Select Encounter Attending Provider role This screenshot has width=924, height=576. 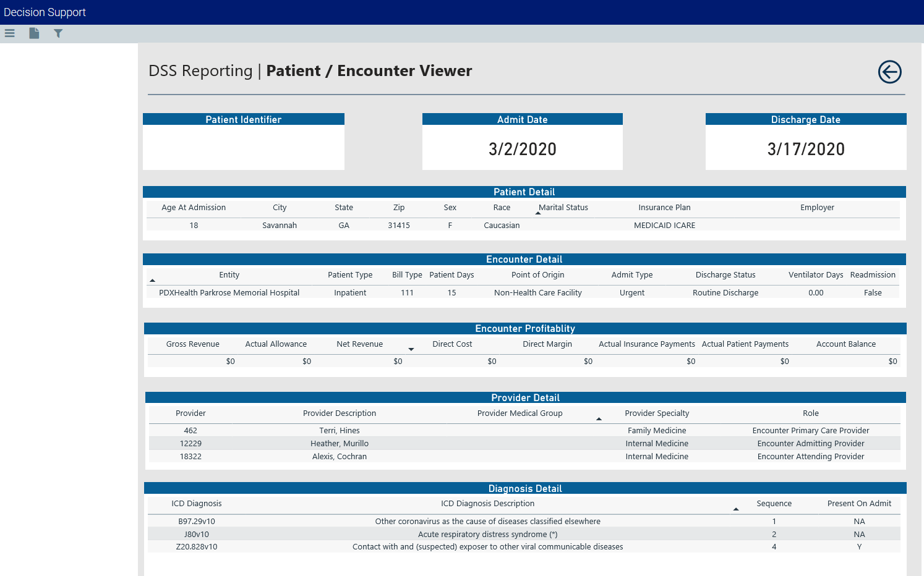tap(811, 457)
